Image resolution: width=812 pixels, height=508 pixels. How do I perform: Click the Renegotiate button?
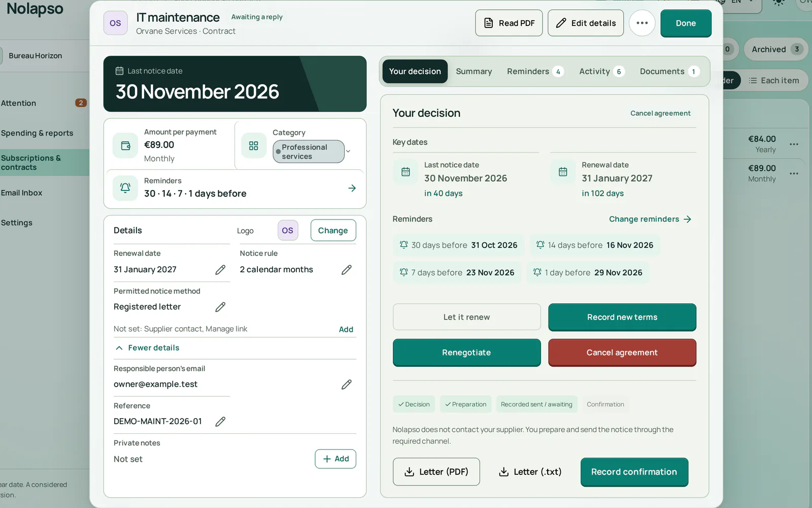pos(466,353)
